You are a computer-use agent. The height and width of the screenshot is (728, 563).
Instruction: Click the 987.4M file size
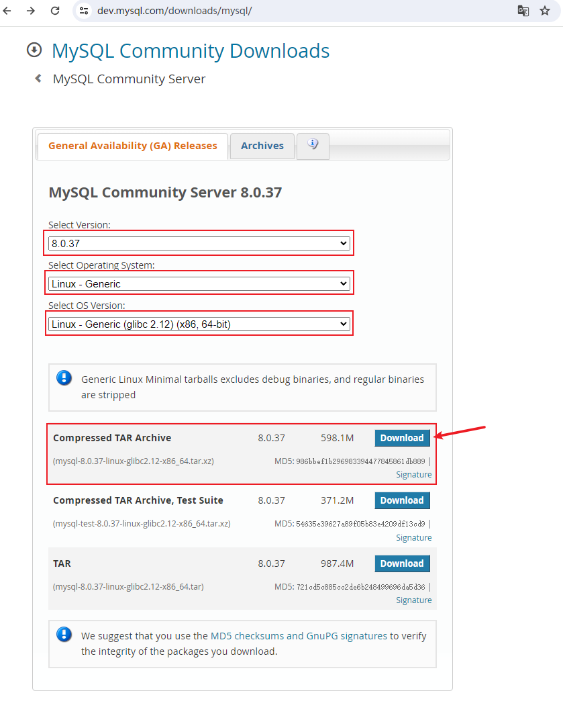(x=337, y=563)
